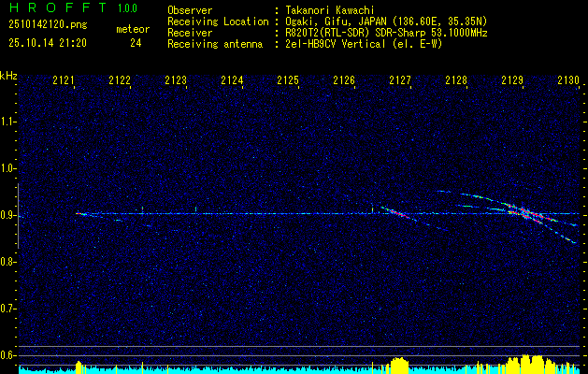
Task: Click the kHz unit label
Action: 8,75
